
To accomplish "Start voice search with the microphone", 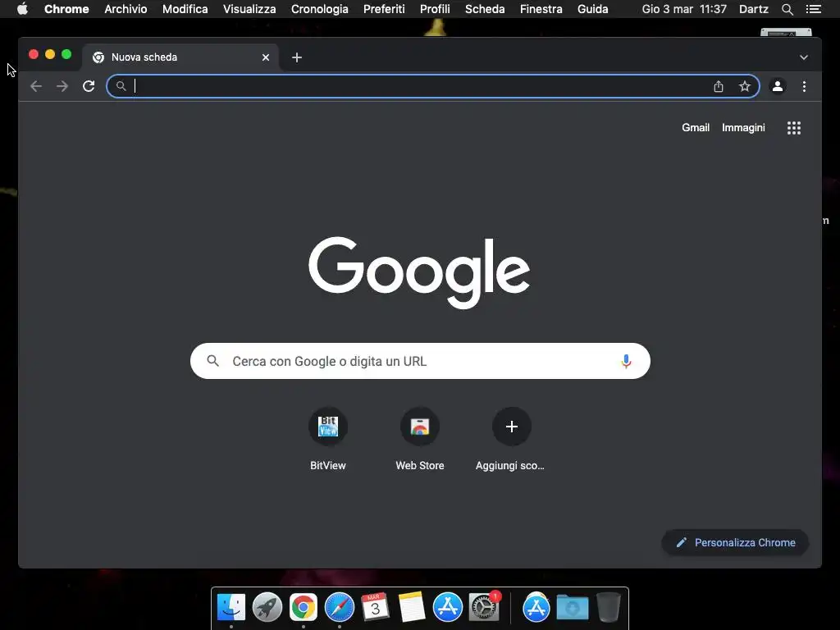I will coord(626,361).
